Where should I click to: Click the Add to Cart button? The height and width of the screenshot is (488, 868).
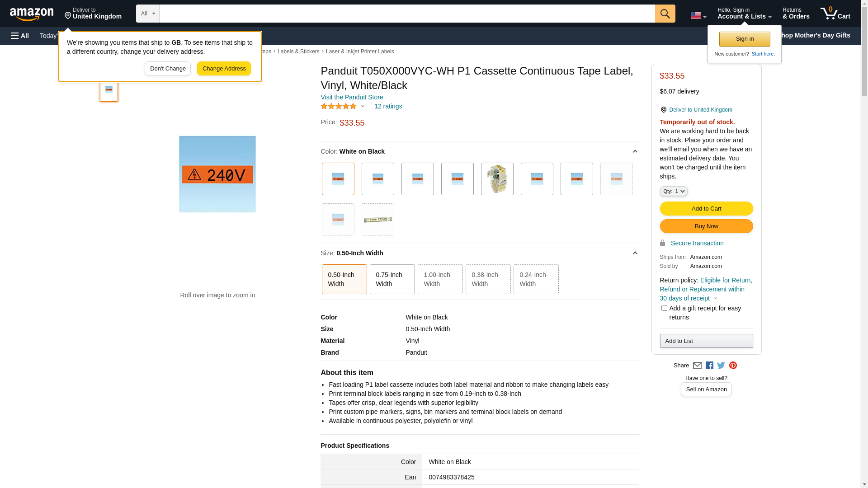tap(706, 209)
